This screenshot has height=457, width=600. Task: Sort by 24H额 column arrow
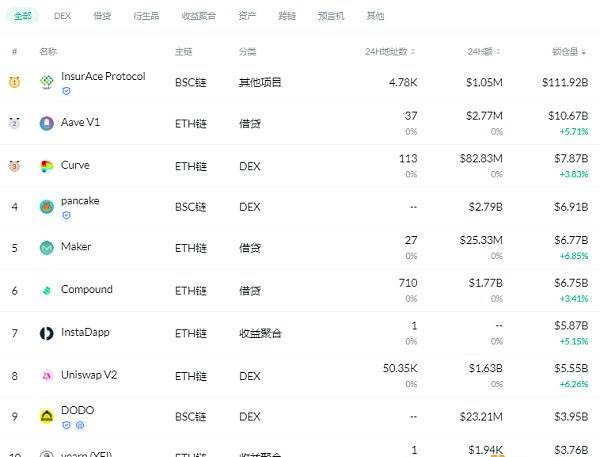point(498,52)
